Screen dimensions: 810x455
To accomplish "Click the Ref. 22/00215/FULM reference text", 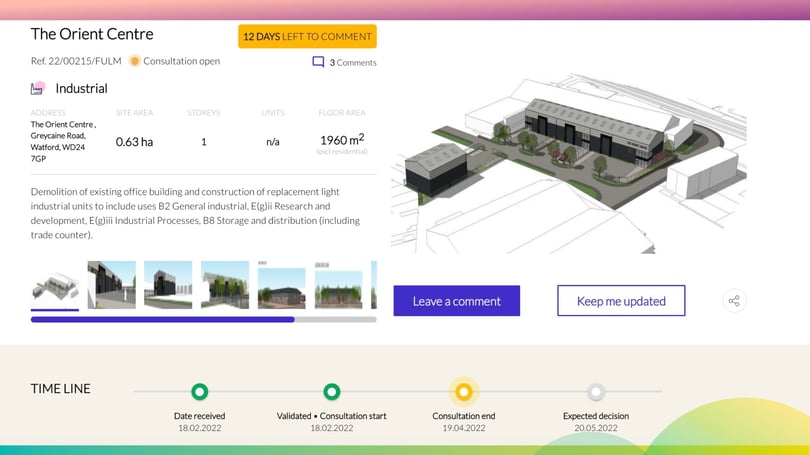I will click(76, 61).
